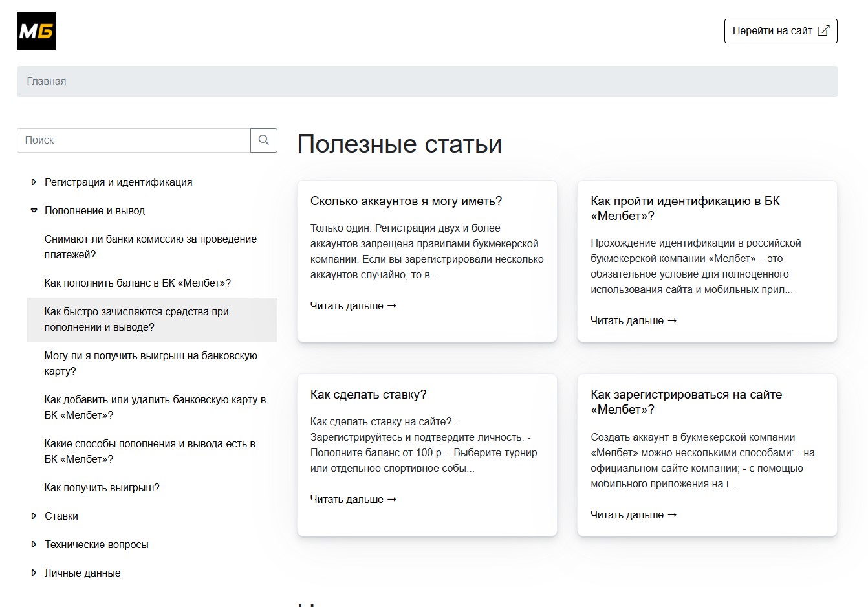The height and width of the screenshot is (607, 868).
Task: Click the magnifier search button
Action: 264,140
